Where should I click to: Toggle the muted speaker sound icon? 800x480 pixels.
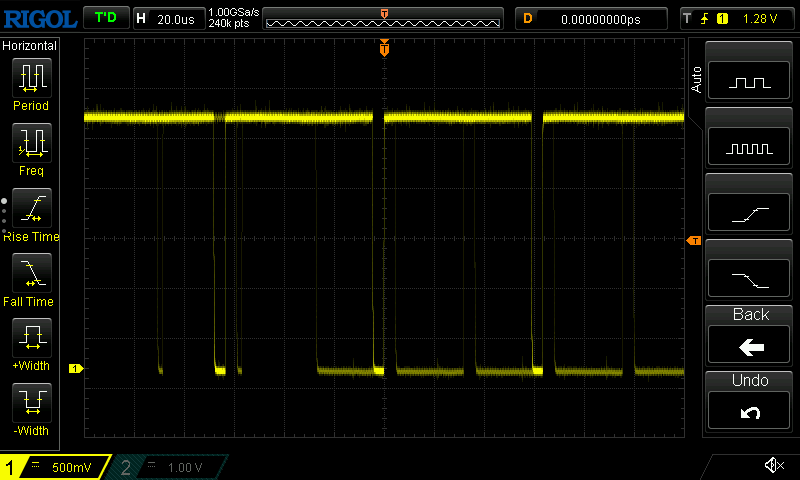click(x=773, y=465)
